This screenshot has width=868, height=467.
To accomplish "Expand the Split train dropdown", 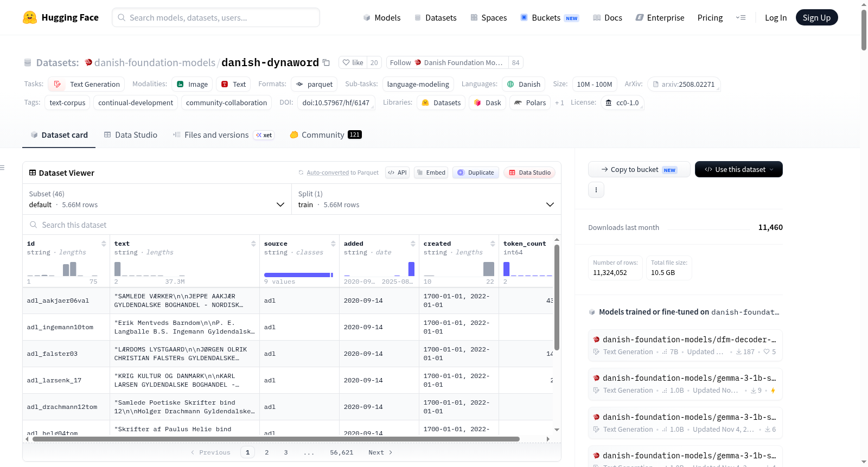I will point(426,199).
